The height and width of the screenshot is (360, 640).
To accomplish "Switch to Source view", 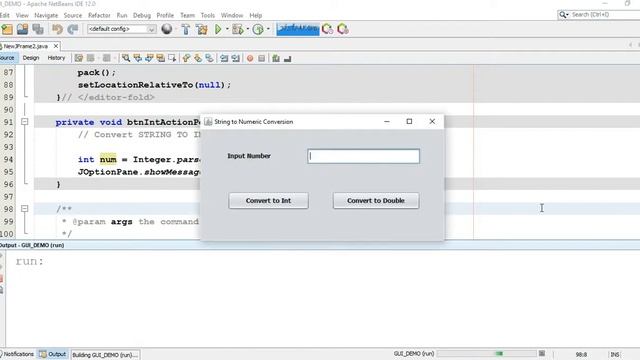I will [x=7, y=58].
